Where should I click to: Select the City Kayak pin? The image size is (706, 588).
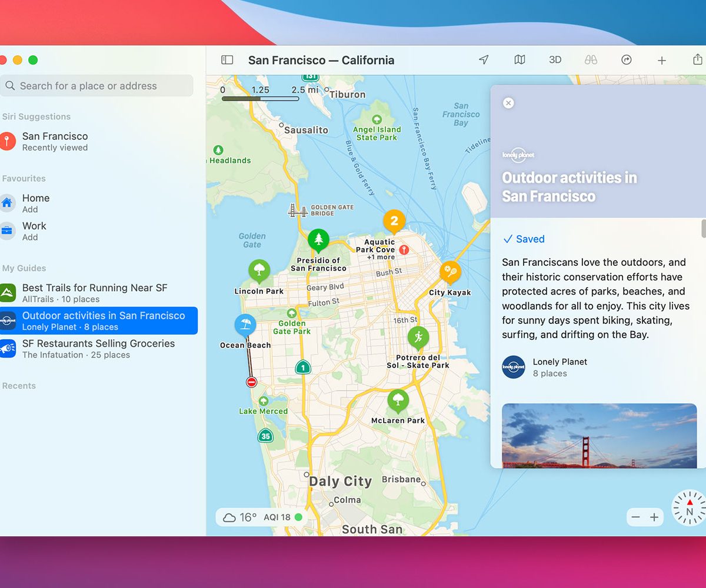click(450, 272)
